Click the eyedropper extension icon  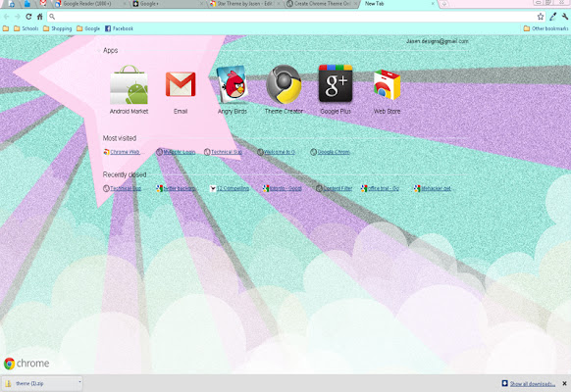point(552,17)
